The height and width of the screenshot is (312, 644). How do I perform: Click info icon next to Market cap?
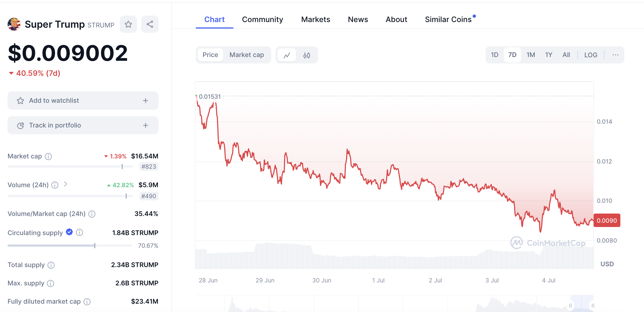pyautogui.click(x=48, y=156)
